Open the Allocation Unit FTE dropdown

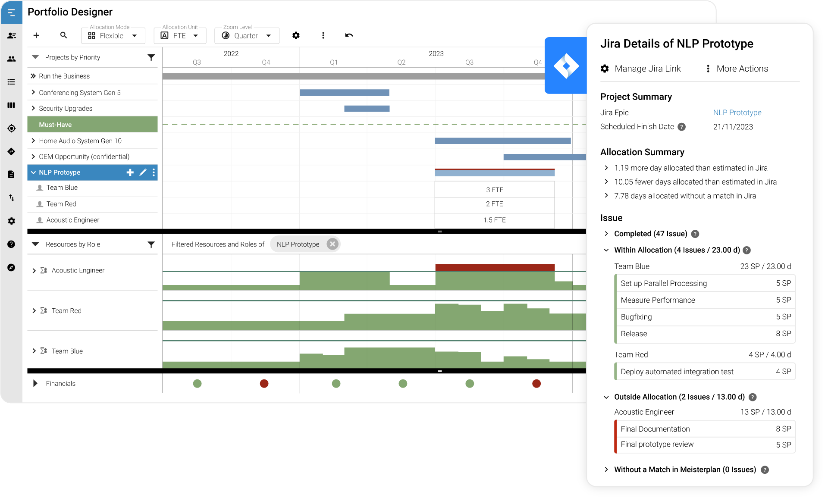tap(180, 36)
